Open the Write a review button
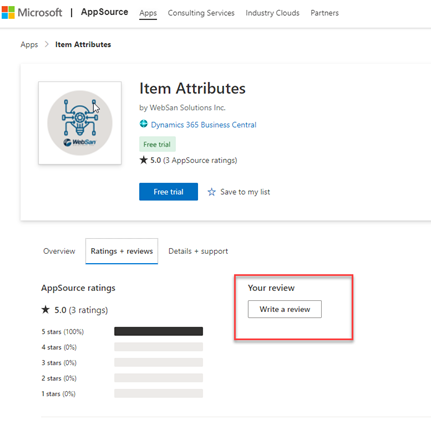The height and width of the screenshot is (436, 431). click(285, 309)
